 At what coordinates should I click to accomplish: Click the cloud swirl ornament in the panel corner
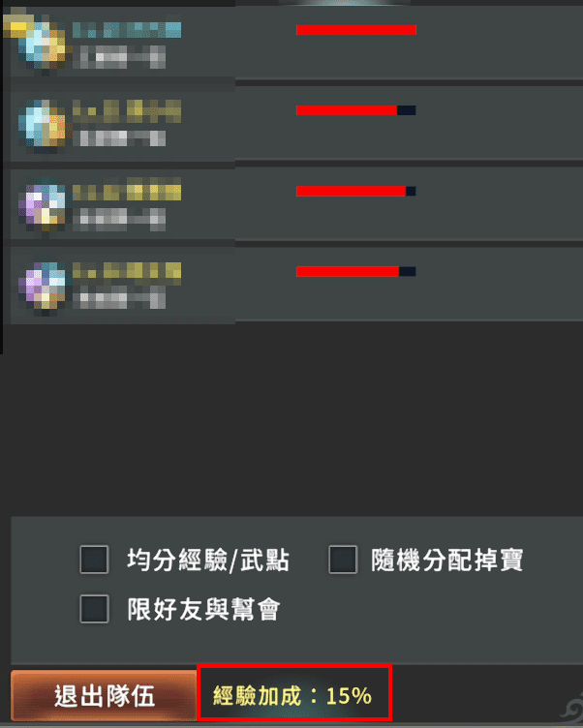(x=570, y=706)
